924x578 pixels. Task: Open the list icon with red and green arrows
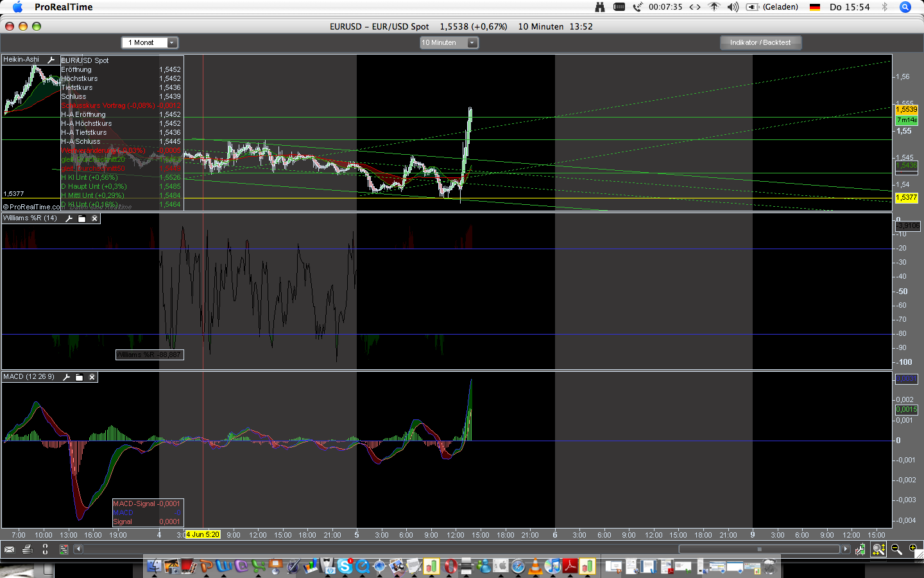(64, 549)
